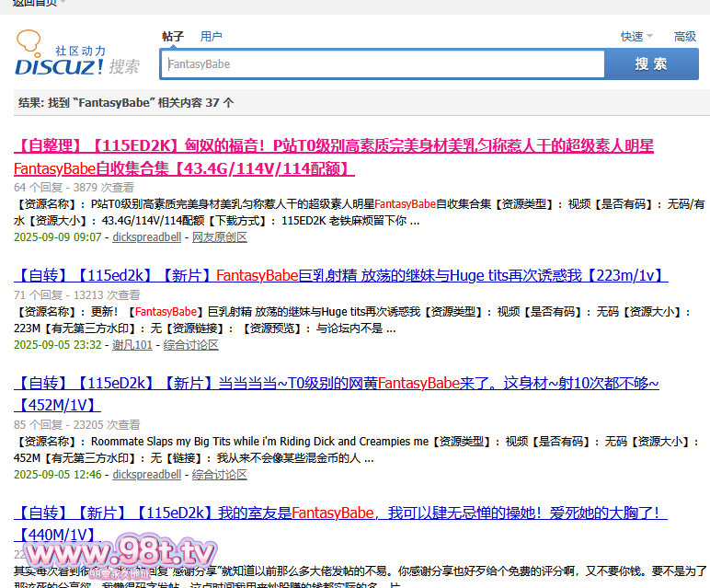Open the 【自整理】【115ED2K】 result title
This screenshot has width=710, height=588.
(x=334, y=156)
